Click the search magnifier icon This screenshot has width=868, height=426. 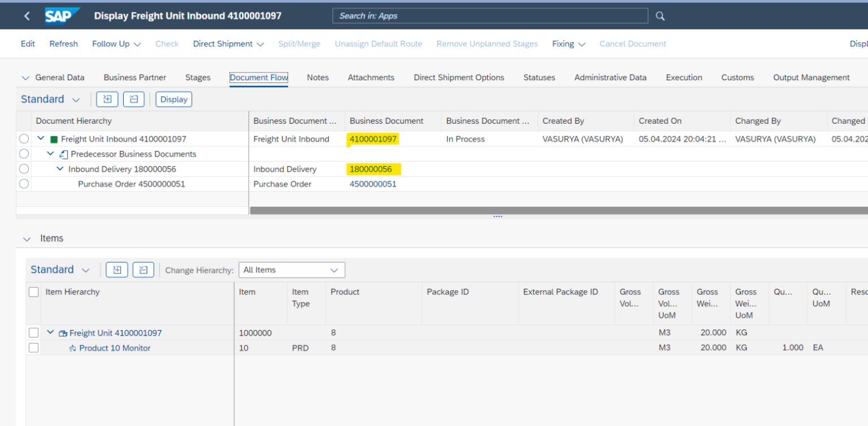click(x=659, y=15)
